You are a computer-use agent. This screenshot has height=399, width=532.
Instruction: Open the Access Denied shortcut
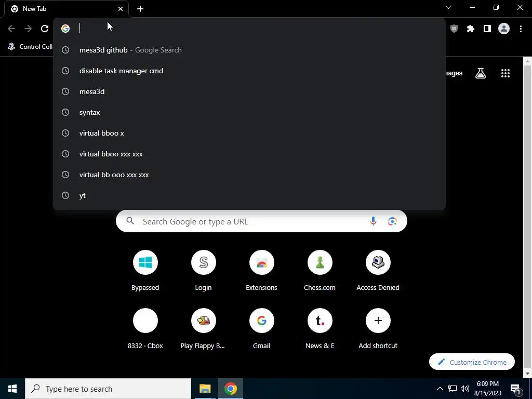[x=378, y=271]
